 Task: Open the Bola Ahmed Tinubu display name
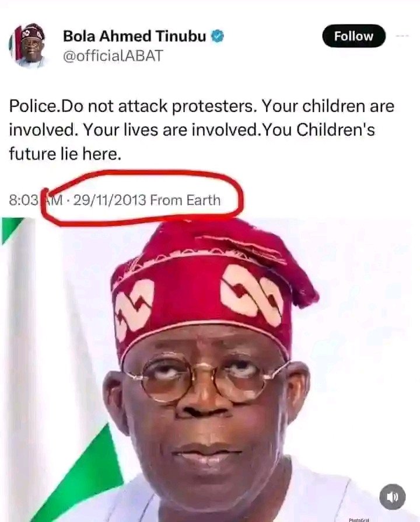[134, 36]
